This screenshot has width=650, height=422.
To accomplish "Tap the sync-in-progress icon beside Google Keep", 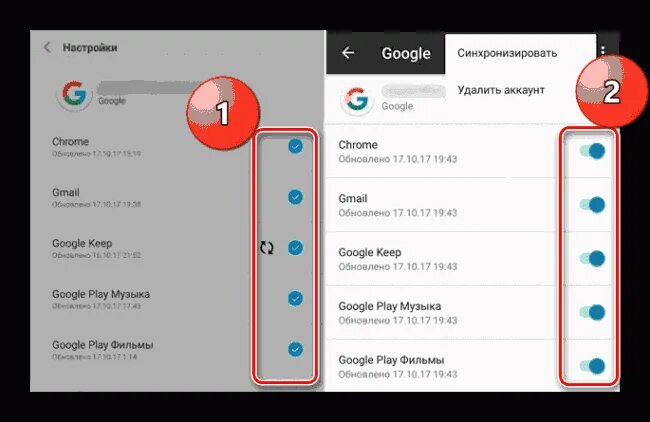I will [267, 247].
